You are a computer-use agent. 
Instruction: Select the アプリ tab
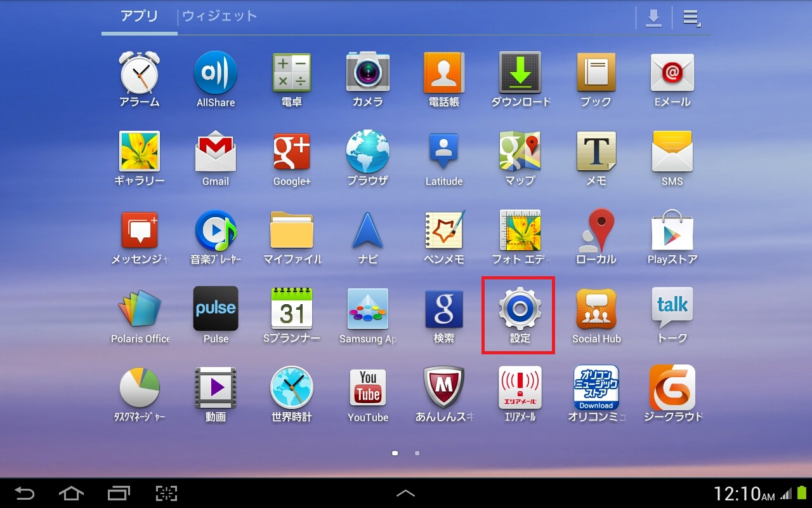[140, 17]
